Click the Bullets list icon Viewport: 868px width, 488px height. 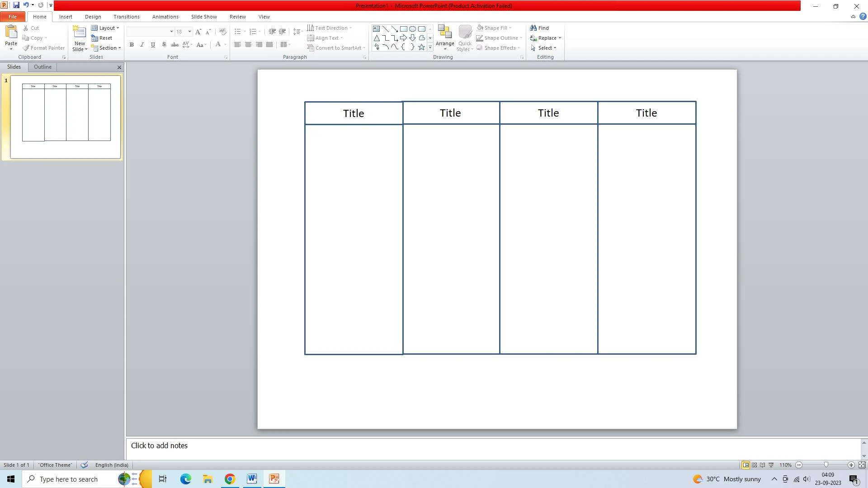pyautogui.click(x=237, y=32)
